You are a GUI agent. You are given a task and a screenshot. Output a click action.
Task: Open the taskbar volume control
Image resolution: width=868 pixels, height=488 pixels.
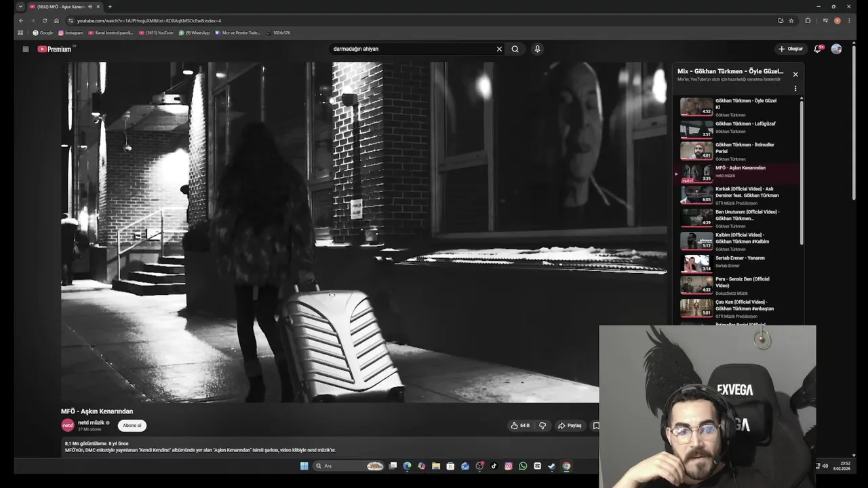pyautogui.click(x=825, y=466)
